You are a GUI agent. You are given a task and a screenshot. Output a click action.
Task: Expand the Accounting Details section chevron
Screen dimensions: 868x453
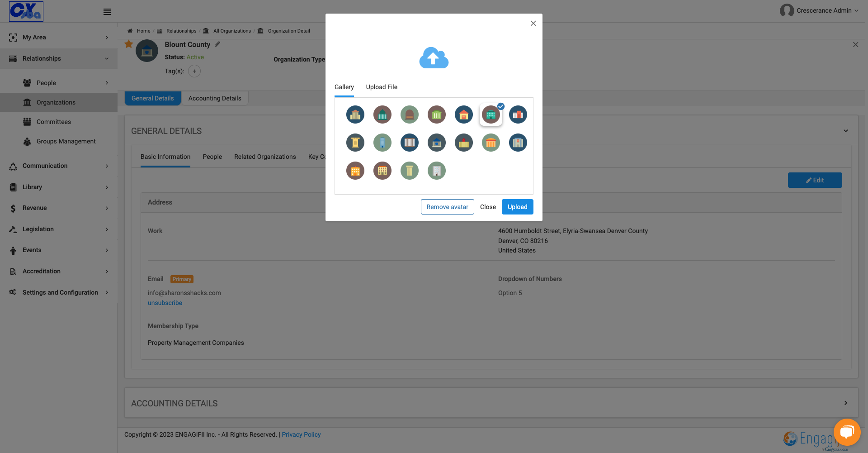tap(846, 403)
